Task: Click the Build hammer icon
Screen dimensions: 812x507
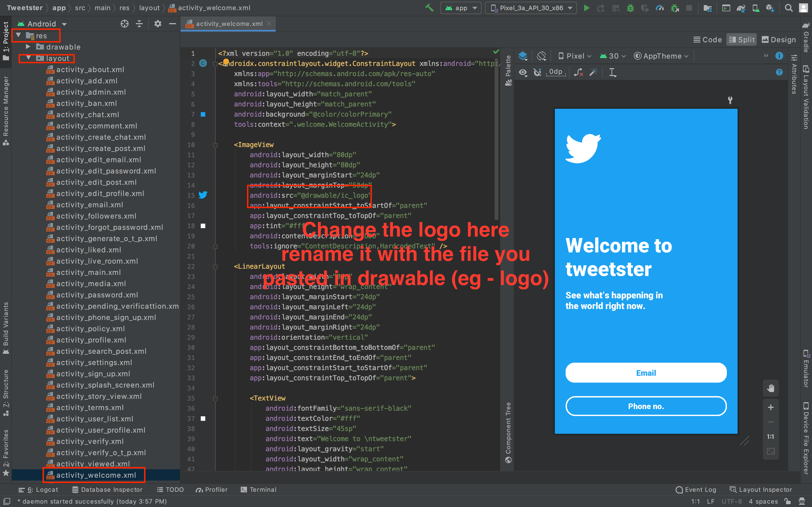Action: coord(429,8)
